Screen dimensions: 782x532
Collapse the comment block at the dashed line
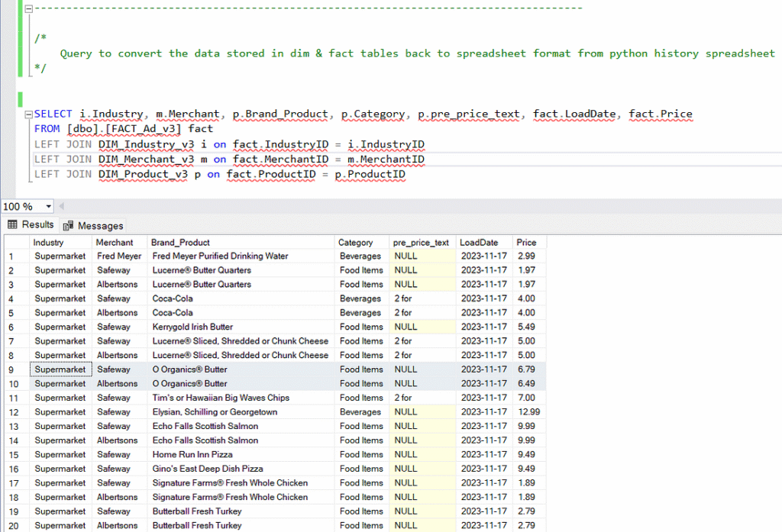click(x=28, y=8)
